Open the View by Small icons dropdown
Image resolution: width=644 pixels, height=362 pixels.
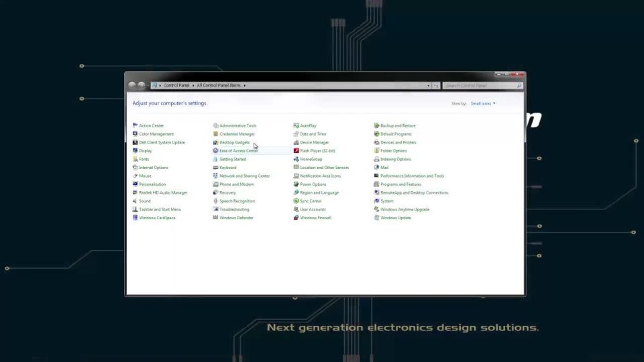pos(483,103)
